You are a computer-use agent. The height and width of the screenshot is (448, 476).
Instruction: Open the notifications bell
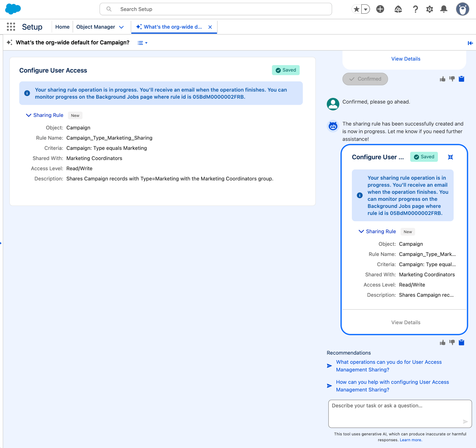(443, 9)
